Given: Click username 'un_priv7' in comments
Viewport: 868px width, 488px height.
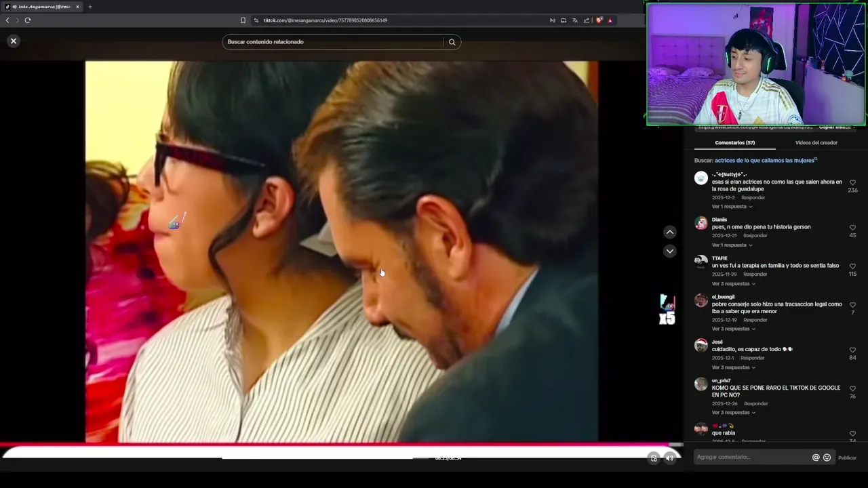Looking at the screenshot, I should [721, 381].
